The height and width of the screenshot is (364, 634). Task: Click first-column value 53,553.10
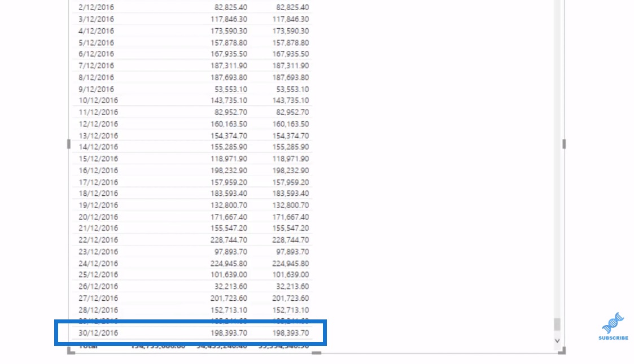231,89
